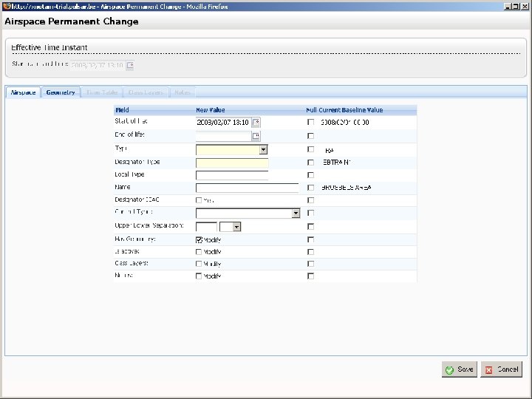Click baseline value BRUSSELS AREA
Screen dimensions: 532x399
click(346, 188)
